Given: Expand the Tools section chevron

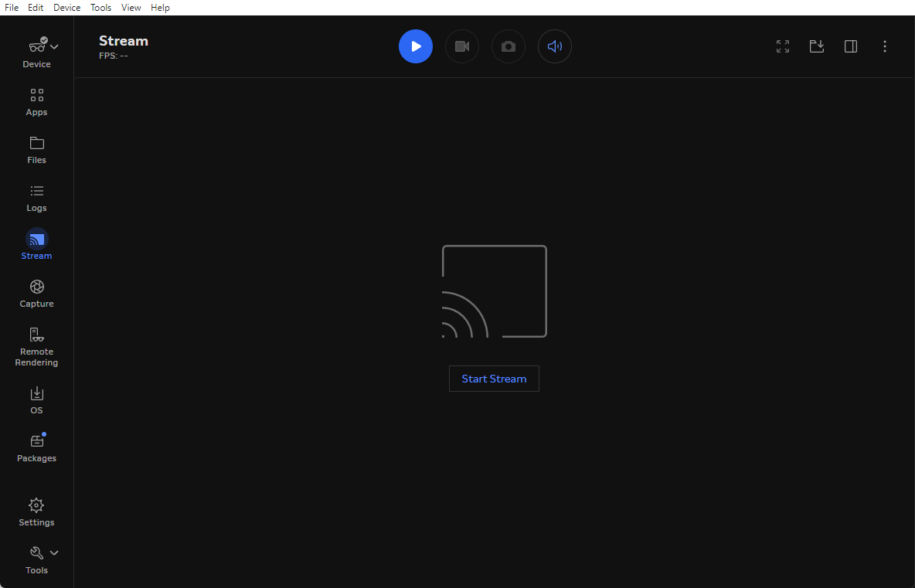Looking at the screenshot, I should click(54, 552).
